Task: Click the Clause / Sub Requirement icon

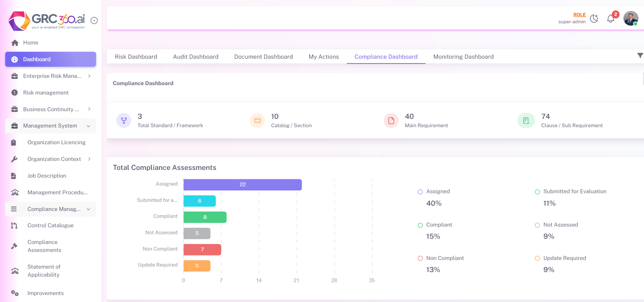Action: 526,121
